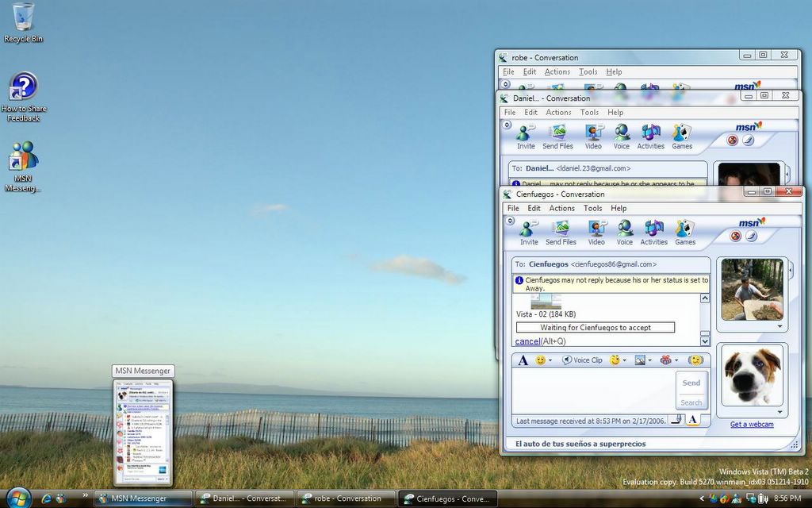Click the Vista - 02 file thumbnail
Screen dimensions: 812x508
pos(546,301)
